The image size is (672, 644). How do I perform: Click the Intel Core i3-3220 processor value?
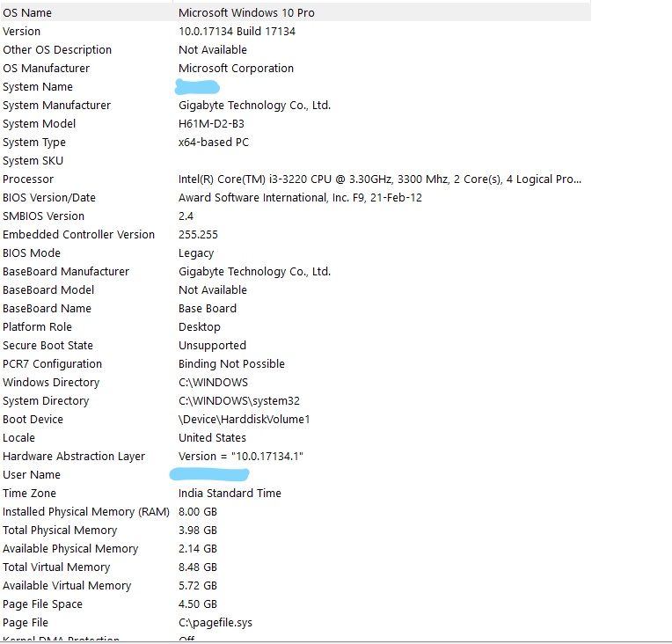pos(380,179)
